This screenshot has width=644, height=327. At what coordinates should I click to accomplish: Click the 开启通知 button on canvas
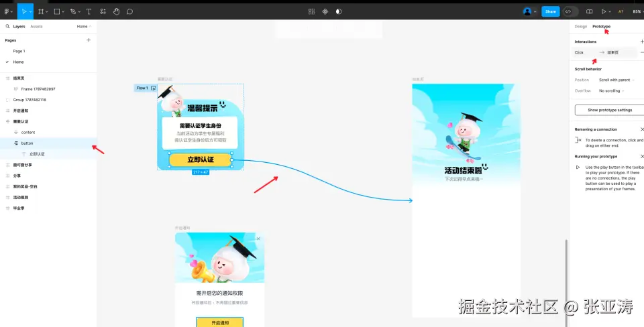220,322
